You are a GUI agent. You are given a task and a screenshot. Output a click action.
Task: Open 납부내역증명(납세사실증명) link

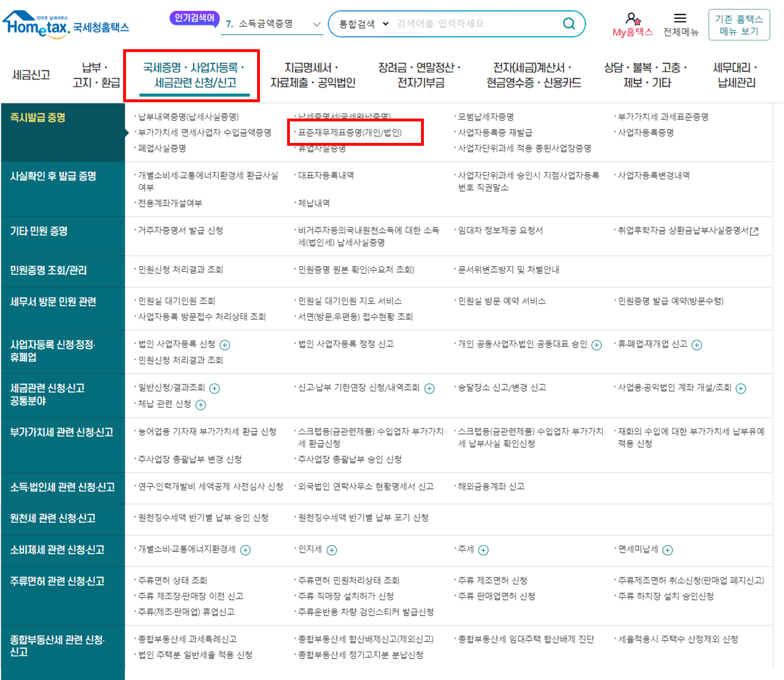[x=188, y=117]
